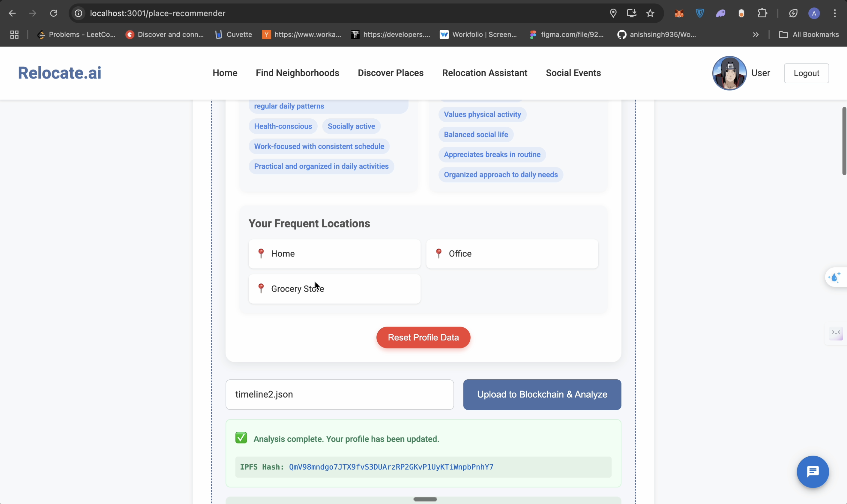Open the blue shield extension
847x504 pixels.
pyautogui.click(x=700, y=13)
